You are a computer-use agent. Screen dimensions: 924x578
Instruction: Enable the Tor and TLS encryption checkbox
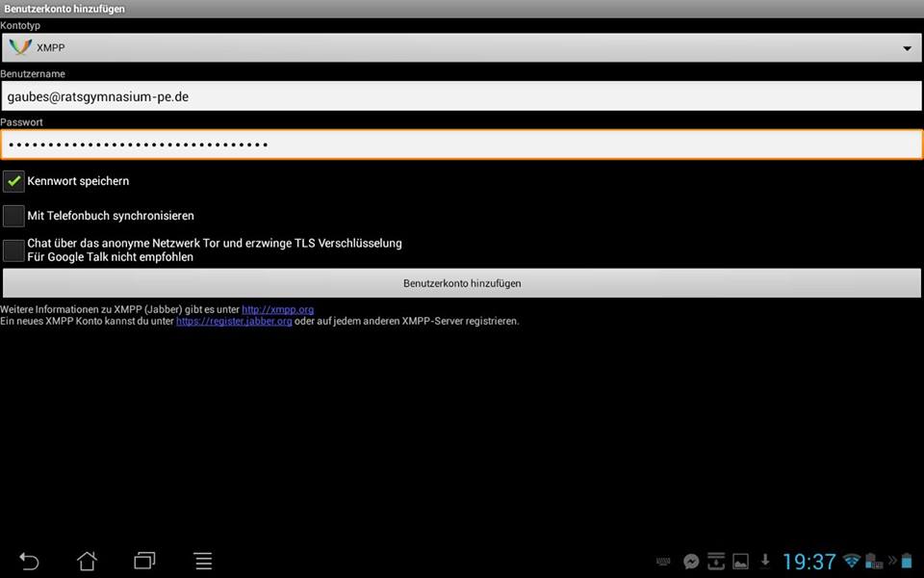point(13,250)
